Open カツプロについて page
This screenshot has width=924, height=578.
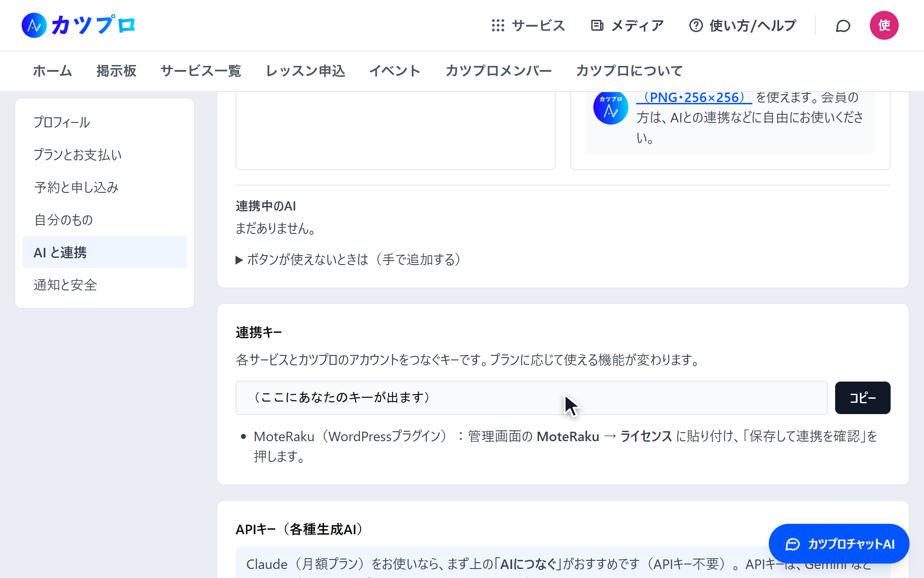[629, 71]
